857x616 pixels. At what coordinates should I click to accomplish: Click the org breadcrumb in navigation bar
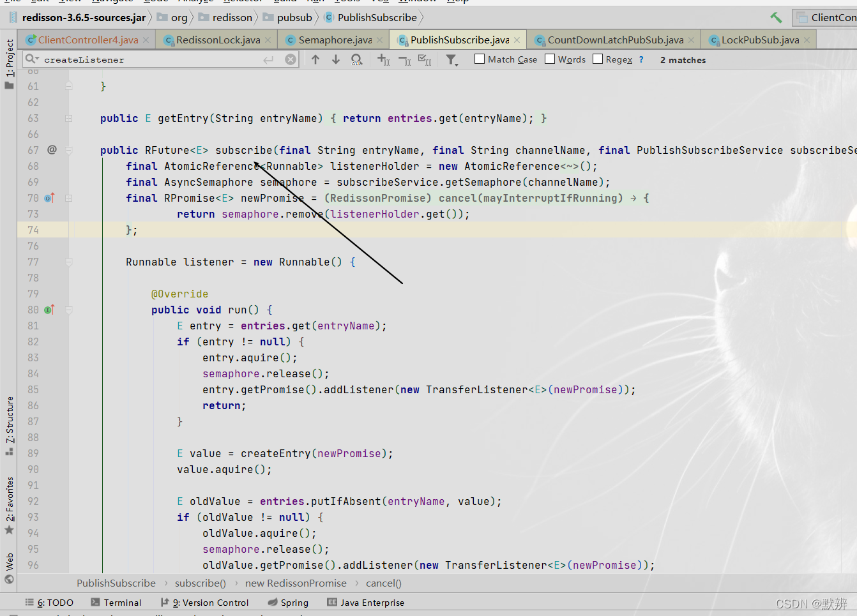[172, 17]
